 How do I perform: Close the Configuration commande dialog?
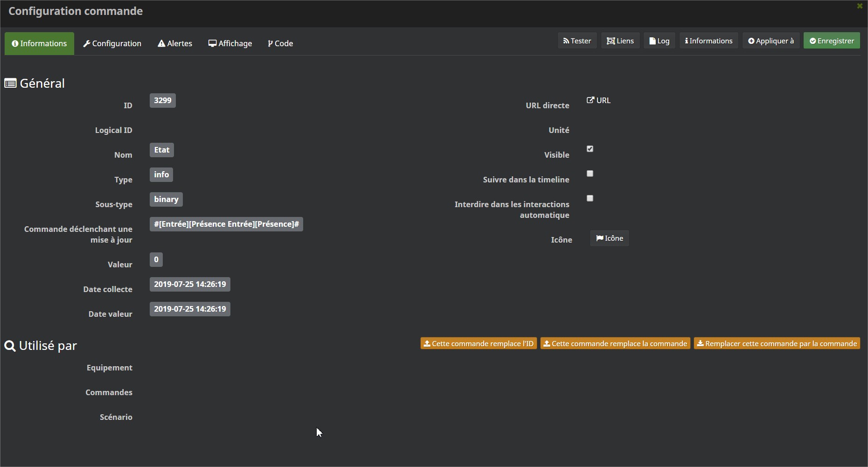pos(860,6)
